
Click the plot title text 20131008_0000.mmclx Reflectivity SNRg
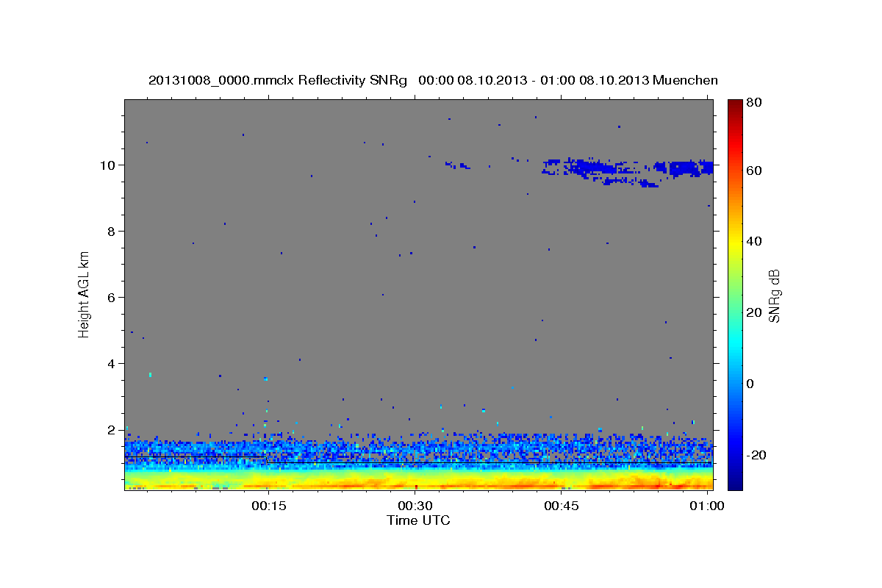click(x=277, y=79)
